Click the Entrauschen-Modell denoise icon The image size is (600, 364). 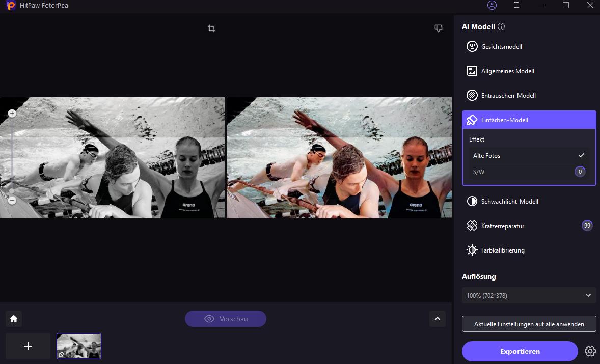point(472,95)
